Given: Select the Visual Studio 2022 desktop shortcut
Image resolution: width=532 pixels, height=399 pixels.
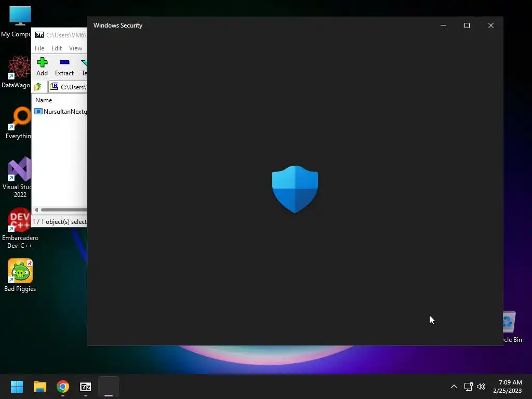Looking at the screenshot, I should coord(18,177).
